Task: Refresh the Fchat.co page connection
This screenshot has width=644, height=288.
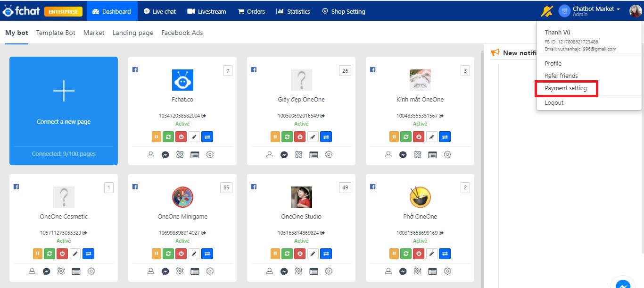Action: tap(169, 137)
